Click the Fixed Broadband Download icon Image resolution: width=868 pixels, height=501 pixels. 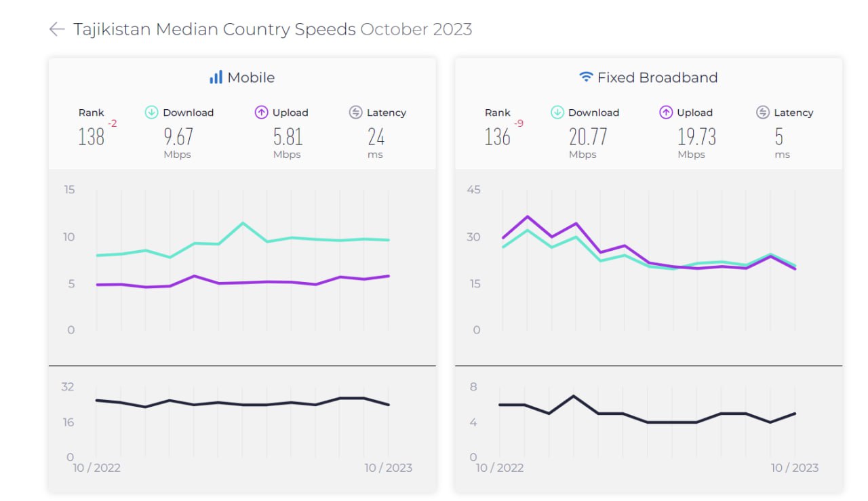tap(557, 113)
